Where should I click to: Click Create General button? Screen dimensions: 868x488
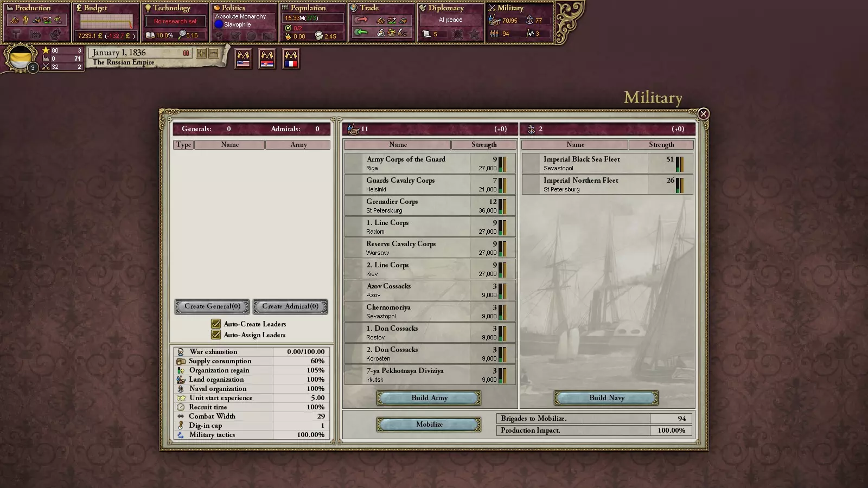click(x=212, y=306)
